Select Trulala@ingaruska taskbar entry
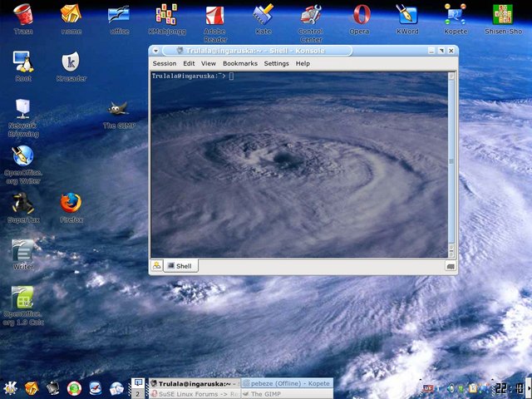Screen dimensions: 532x399 coord(195,384)
